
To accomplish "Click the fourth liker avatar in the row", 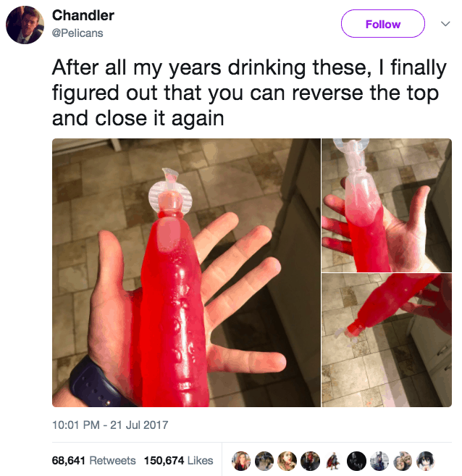I will pyautogui.click(x=311, y=461).
